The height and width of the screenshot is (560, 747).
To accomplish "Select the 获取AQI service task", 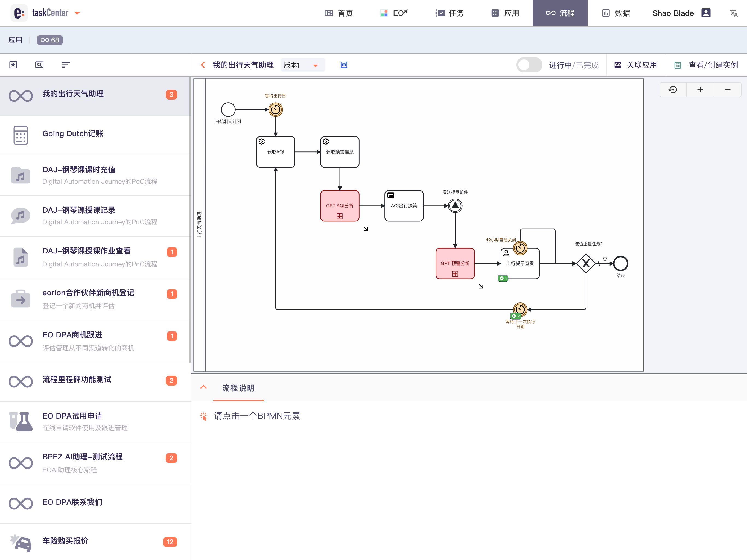I will coord(276,152).
